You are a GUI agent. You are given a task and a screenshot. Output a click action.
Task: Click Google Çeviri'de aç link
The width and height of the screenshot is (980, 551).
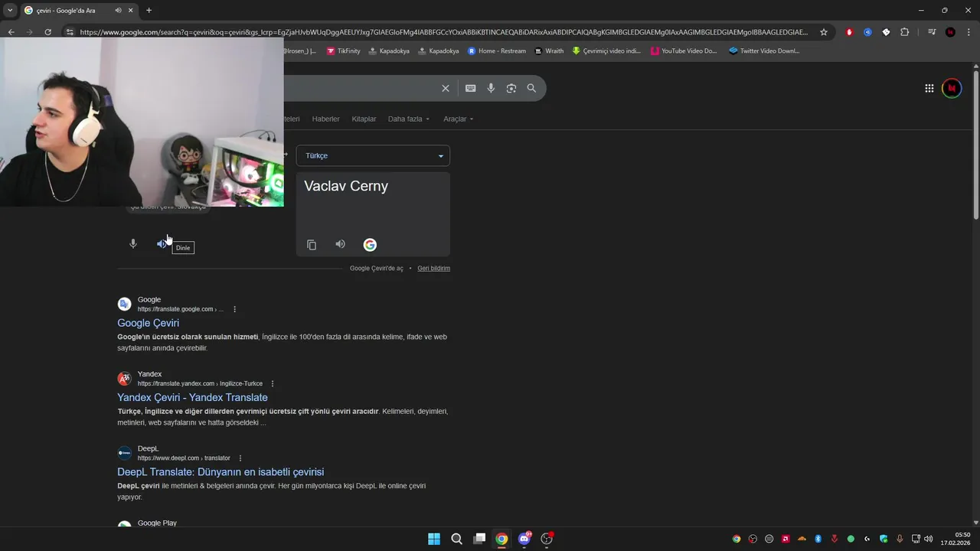(x=376, y=268)
